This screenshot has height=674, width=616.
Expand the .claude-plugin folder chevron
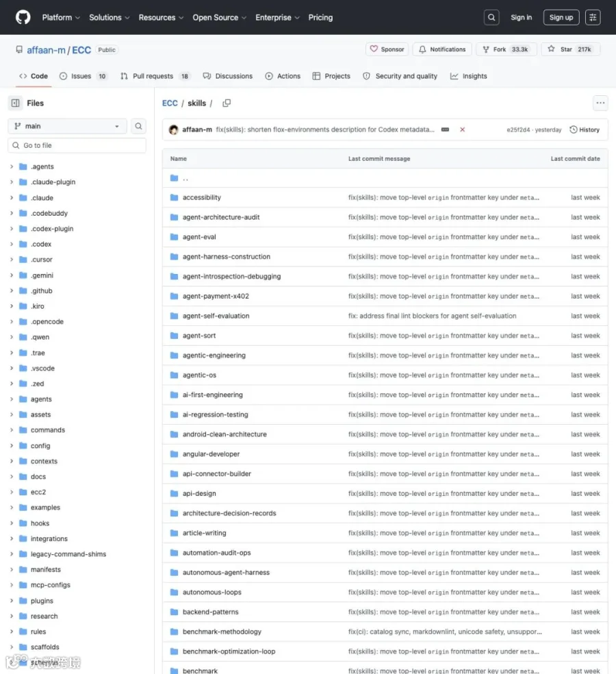[x=12, y=182]
